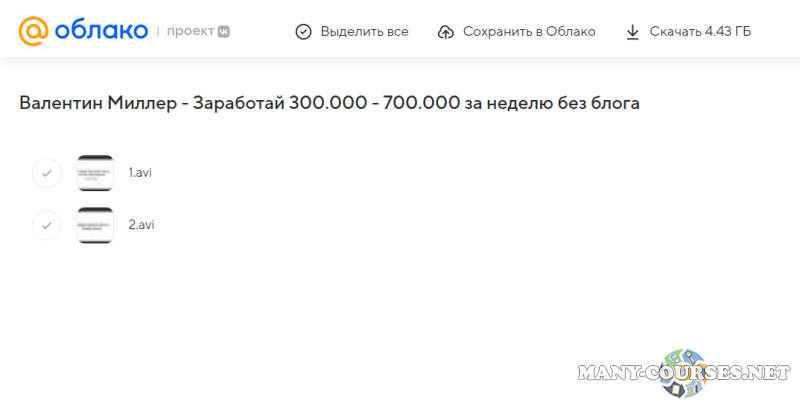Tick the checkbox for 2.avi
This screenshot has width=800, height=406.
tap(47, 225)
